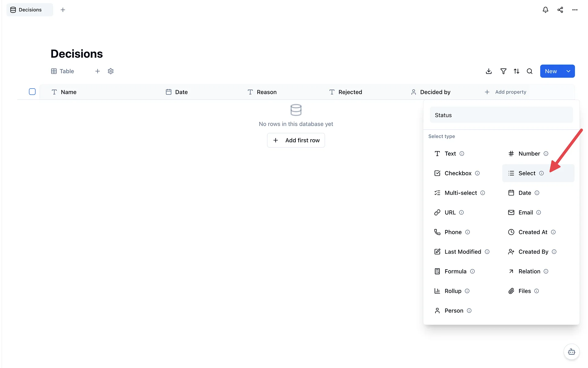Click the AI assistant robot icon

pos(571,352)
